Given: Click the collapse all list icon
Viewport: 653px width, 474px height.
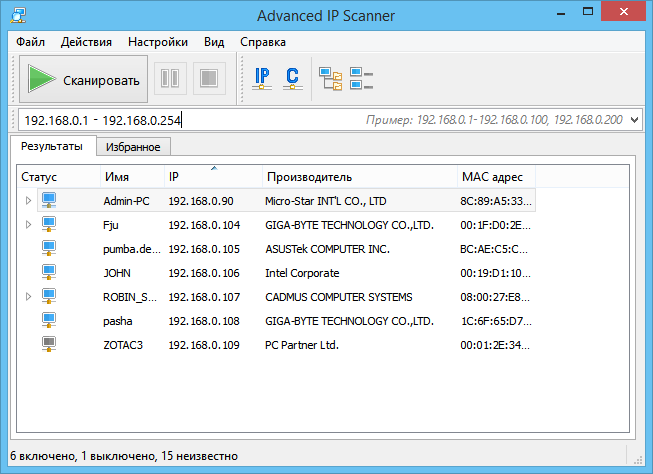Looking at the screenshot, I should (361, 78).
